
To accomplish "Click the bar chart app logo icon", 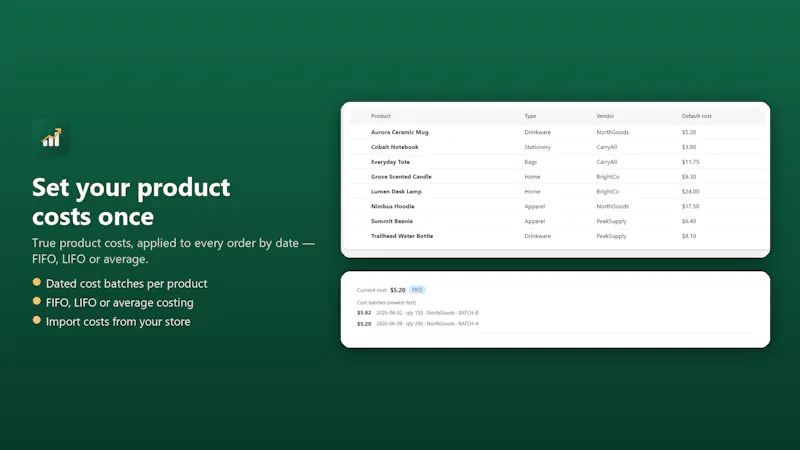I will [51, 137].
